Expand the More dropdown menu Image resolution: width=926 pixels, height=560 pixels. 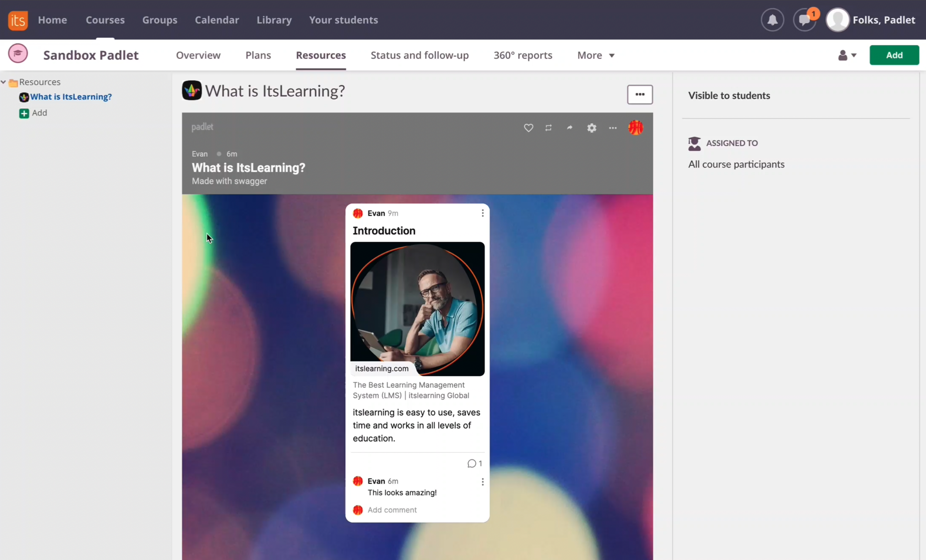pyautogui.click(x=596, y=56)
